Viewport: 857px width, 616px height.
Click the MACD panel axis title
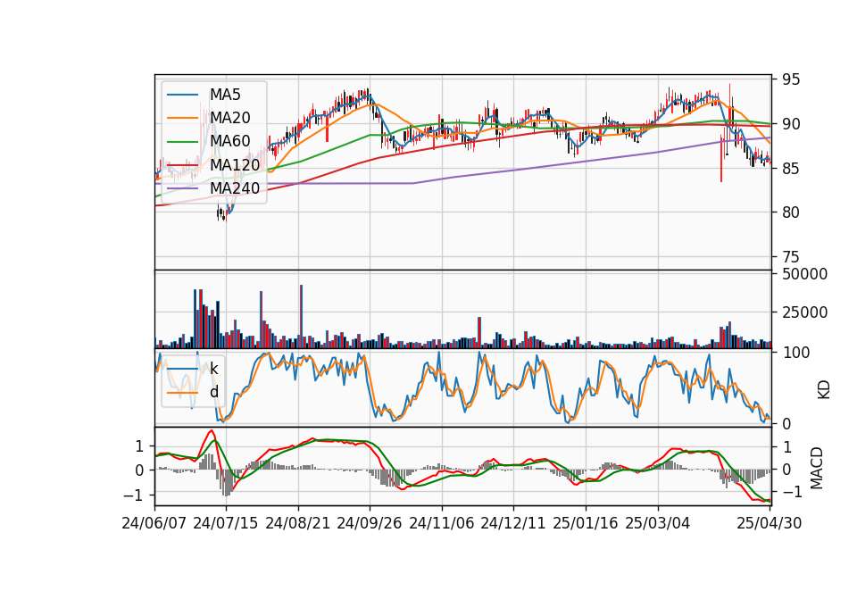pos(817,468)
